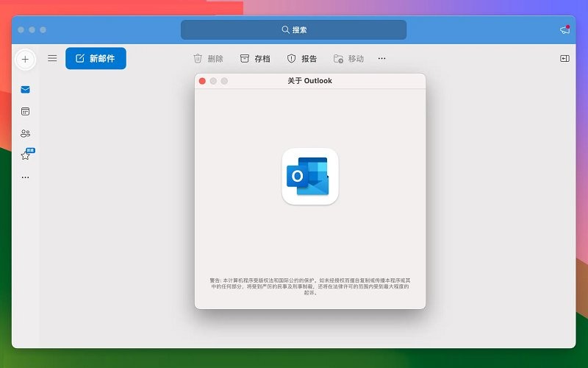Click the 存档 (Archive) toolbar button
588x368 pixels.
(x=255, y=59)
